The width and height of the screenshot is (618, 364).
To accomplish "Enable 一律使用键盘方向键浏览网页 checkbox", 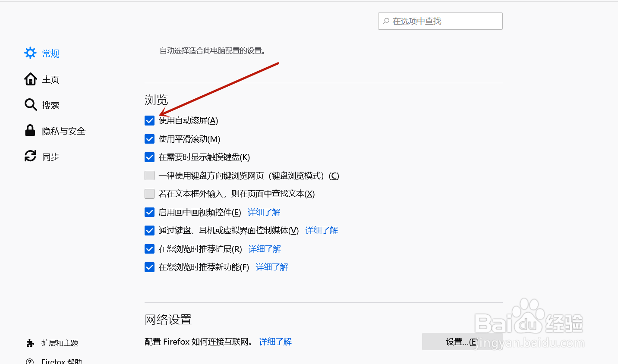I will (x=149, y=176).
